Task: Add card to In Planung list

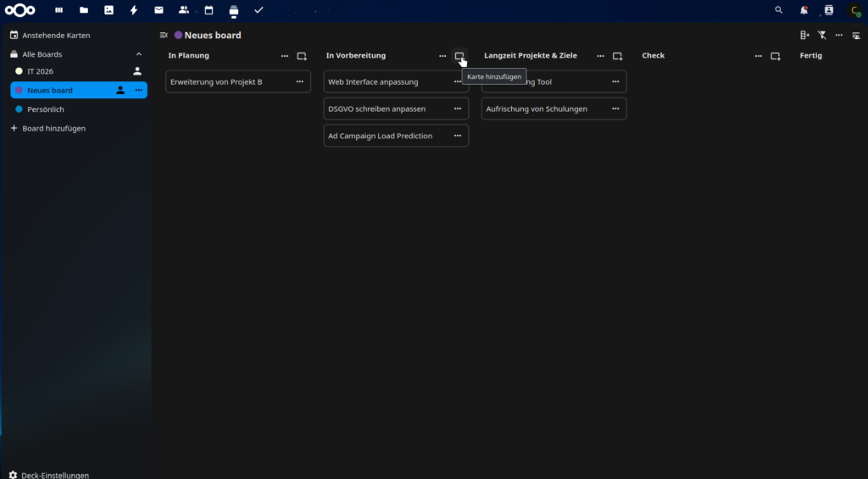Action: tap(302, 56)
